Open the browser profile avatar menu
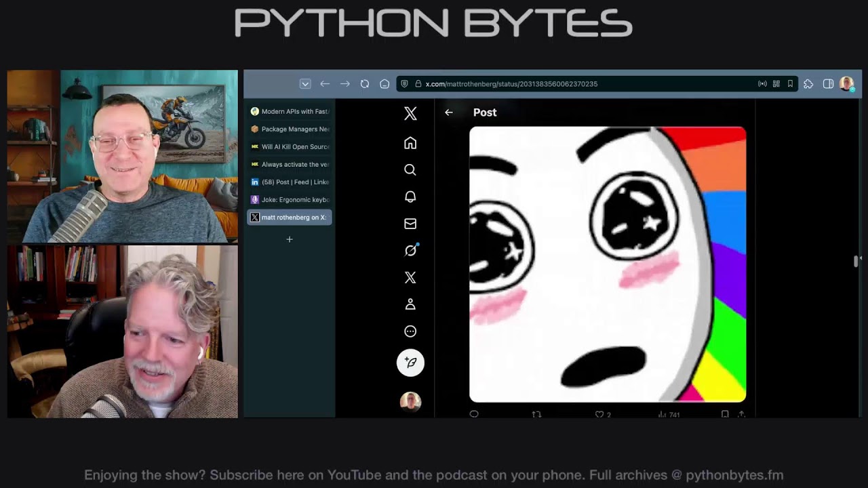Image resolution: width=868 pixels, height=488 pixels. point(846,83)
